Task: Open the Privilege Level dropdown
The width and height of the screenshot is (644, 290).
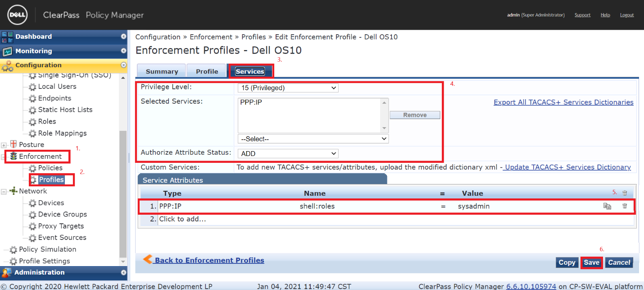Action: (288, 88)
